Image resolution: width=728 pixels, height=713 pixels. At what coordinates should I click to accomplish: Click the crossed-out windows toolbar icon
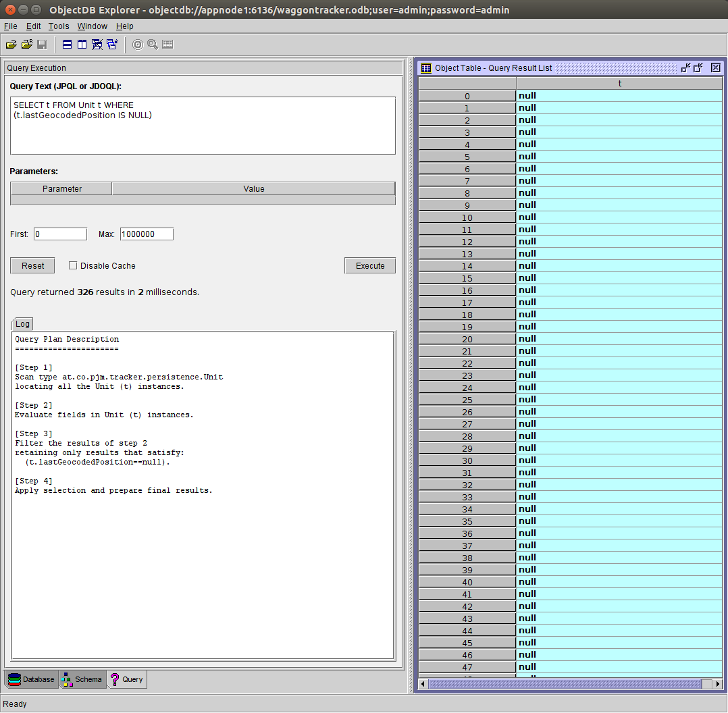tap(97, 45)
